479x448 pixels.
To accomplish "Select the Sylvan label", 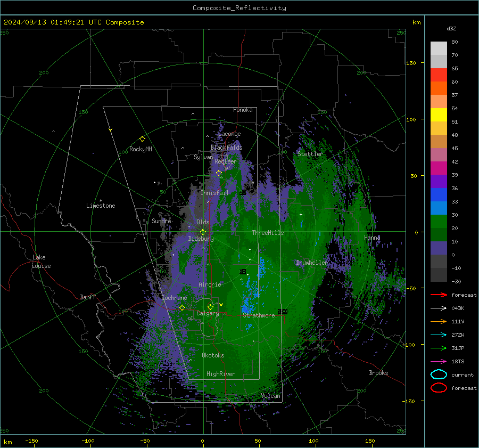I will tap(203, 157).
